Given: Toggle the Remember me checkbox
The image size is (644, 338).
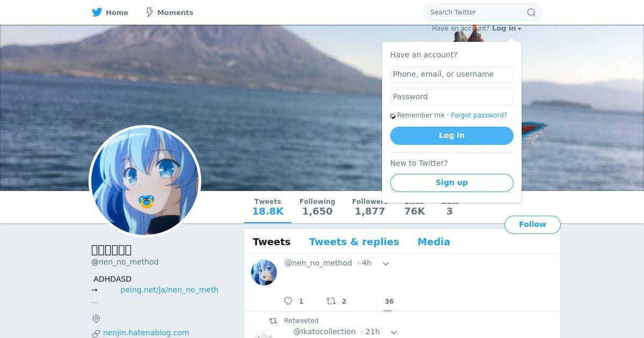Looking at the screenshot, I should tap(393, 116).
